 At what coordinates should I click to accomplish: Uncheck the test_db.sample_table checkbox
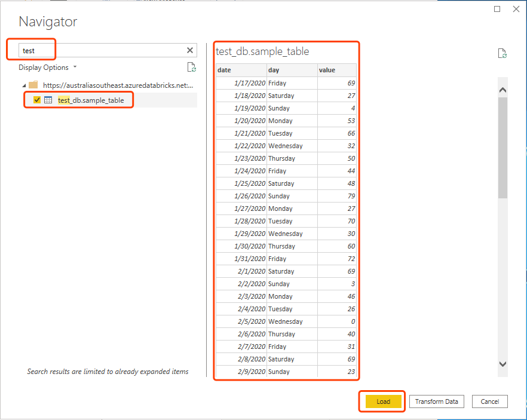(36, 100)
